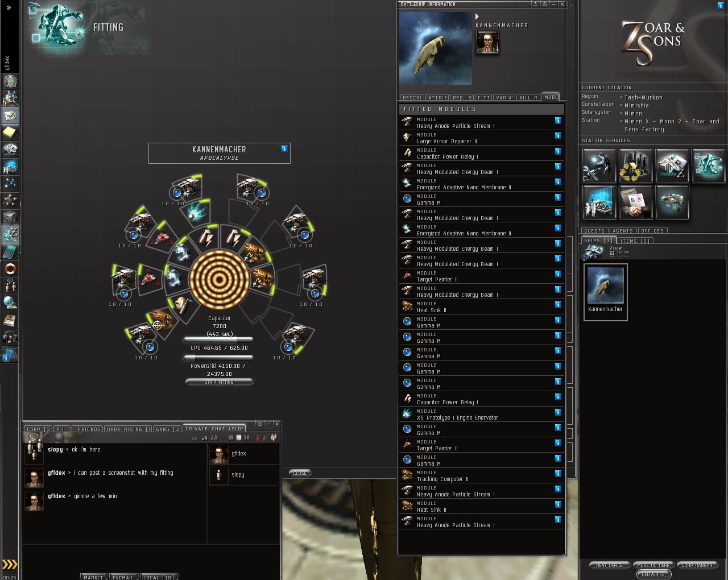The height and width of the screenshot is (580, 728).
Task: Show info for Tracking Computer II module
Action: [x=558, y=474]
